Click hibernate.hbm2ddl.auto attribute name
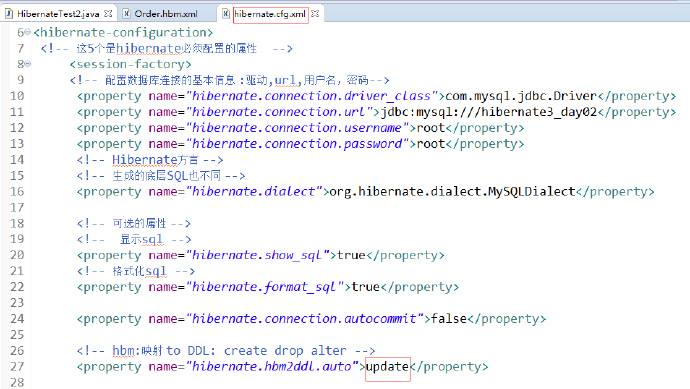 click(x=272, y=367)
